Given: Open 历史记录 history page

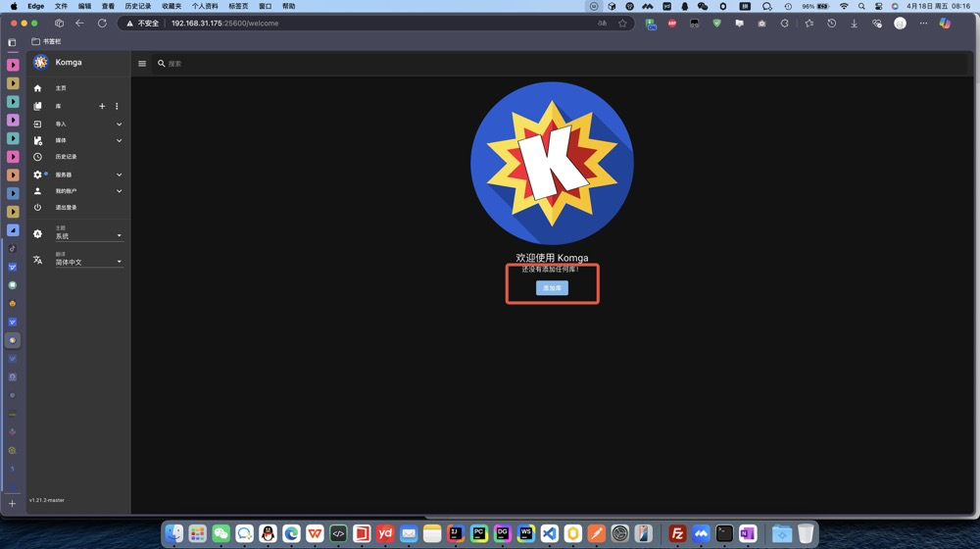Looking at the screenshot, I should tap(66, 156).
